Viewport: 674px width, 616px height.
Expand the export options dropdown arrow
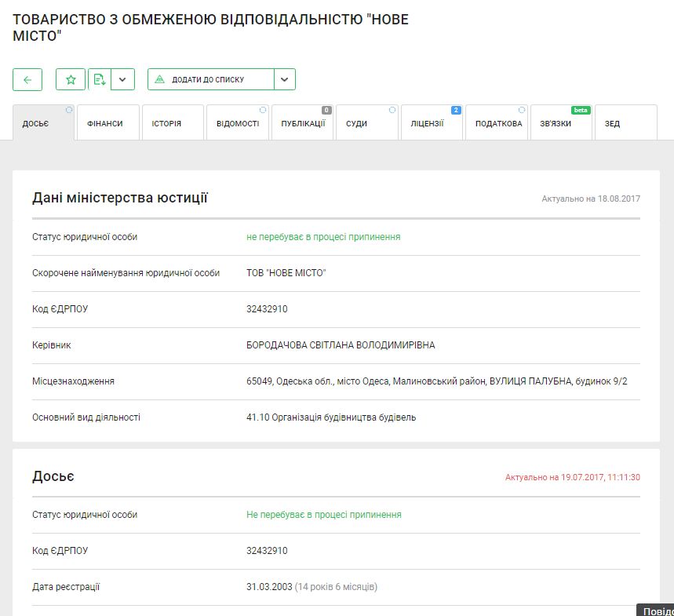123,79
